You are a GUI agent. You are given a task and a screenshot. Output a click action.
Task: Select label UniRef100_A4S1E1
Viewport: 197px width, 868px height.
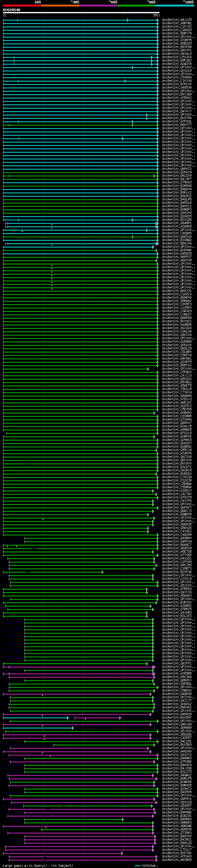pos(177,558)
